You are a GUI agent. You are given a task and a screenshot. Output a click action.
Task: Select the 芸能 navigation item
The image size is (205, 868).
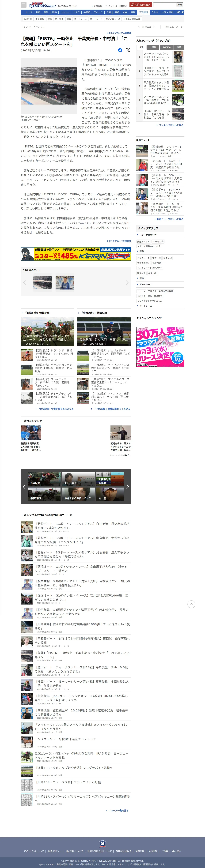[117, 12]
